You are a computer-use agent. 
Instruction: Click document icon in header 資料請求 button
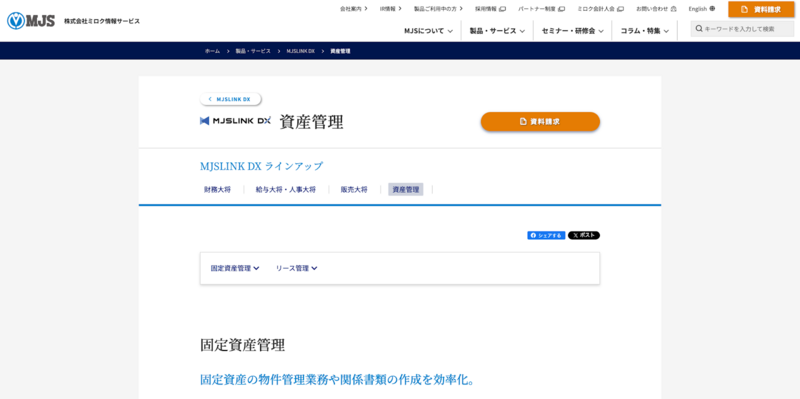coord(744,9)
